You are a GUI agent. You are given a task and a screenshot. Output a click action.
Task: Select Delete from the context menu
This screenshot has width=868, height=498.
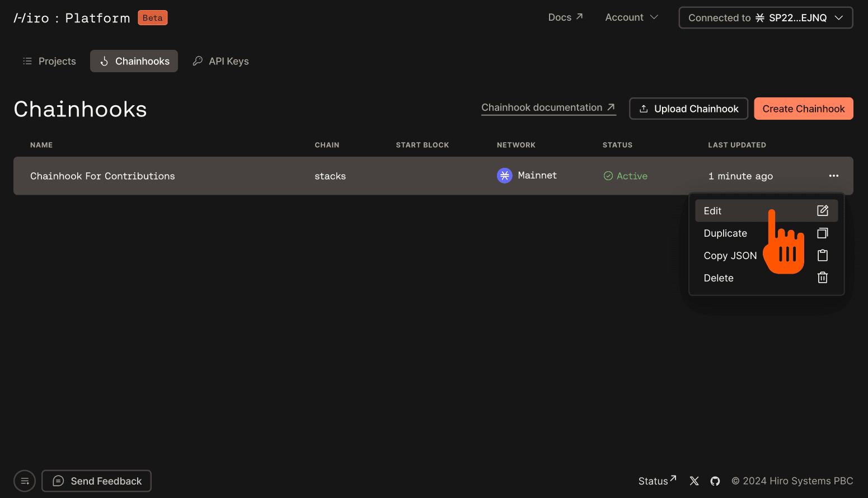pyautogui.click(x=766, y=278)
